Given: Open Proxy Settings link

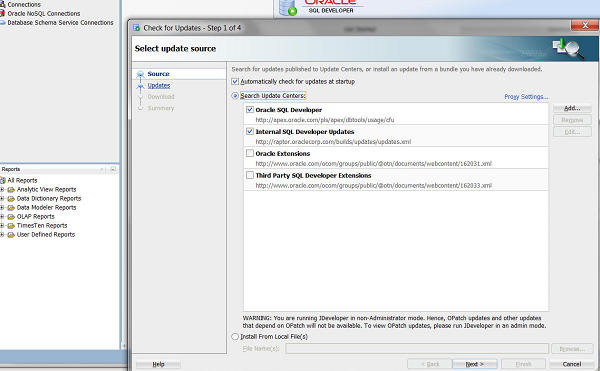Looking at the screenshot, I should coord(526,96).
